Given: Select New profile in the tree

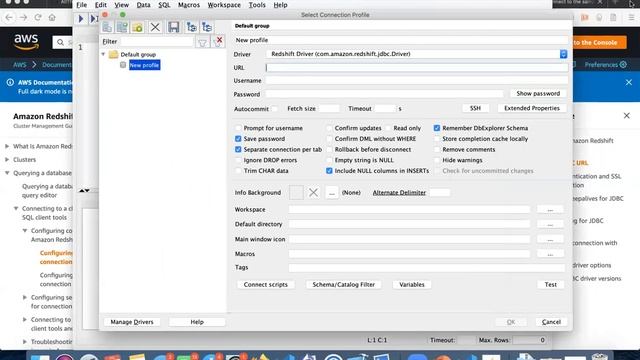Looking at the screenshot, I should [x=144, y=65].
